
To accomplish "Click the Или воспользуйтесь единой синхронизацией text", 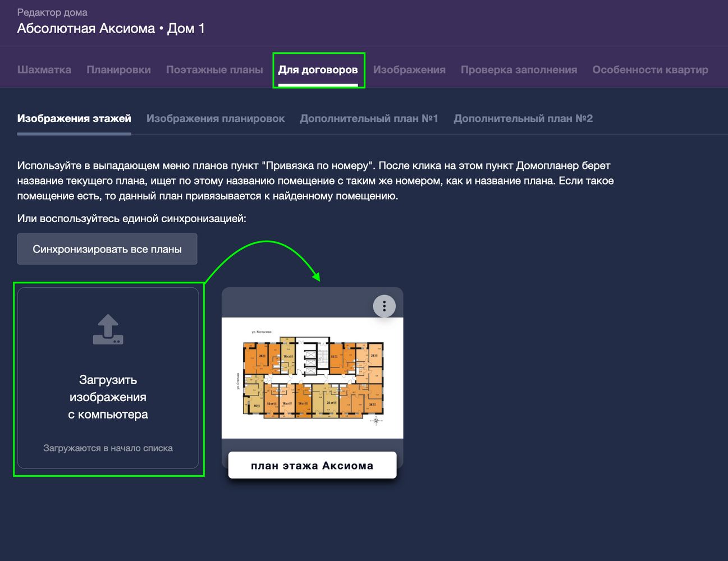I will point(132,218).
